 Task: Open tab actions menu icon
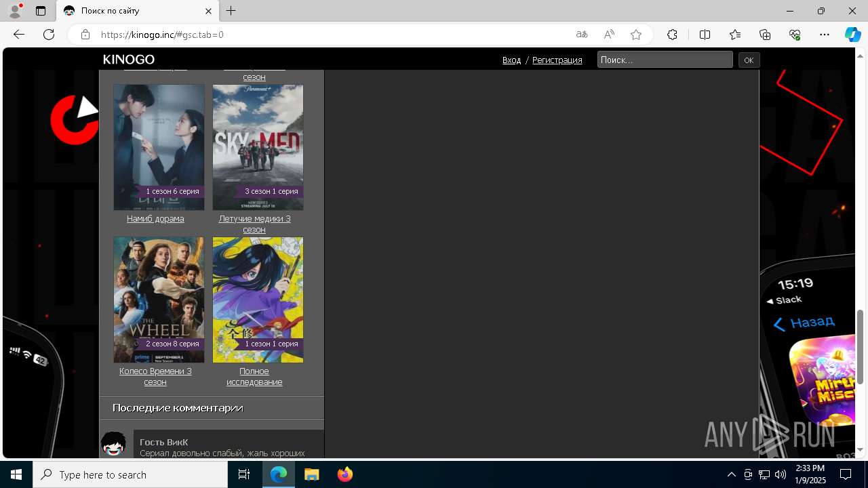(x=41, y=11)
